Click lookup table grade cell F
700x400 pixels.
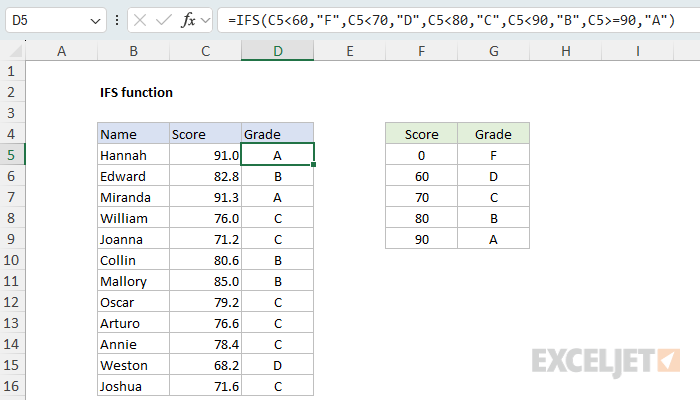click(493, 155)
